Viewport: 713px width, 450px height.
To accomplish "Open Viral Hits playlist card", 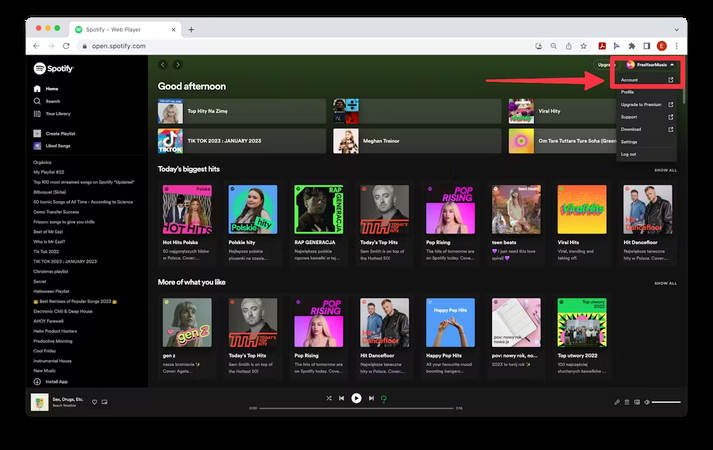I will (x=582, y=223).
